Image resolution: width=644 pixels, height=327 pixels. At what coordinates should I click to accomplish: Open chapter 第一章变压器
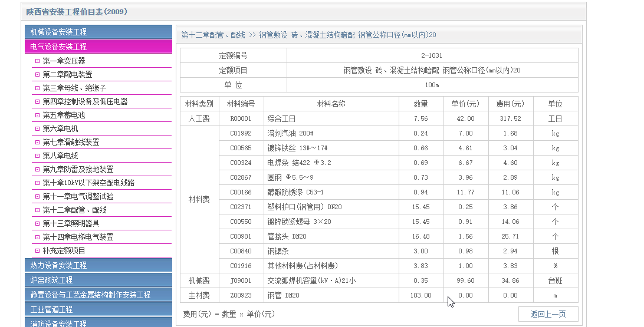[x=64, y=61]
